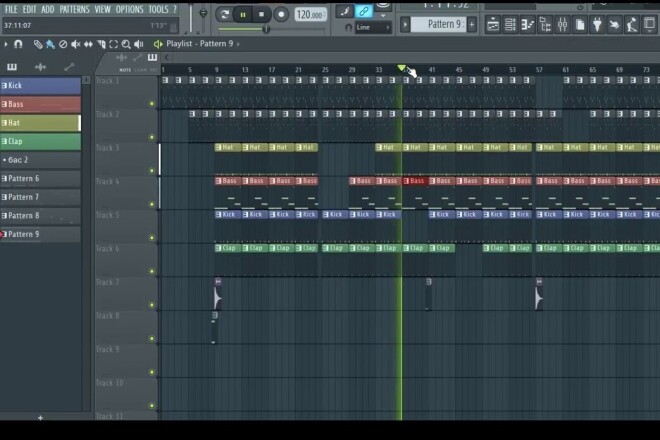Mute Track 7 via green LED
660x440 pixels.
click(152, 305)
